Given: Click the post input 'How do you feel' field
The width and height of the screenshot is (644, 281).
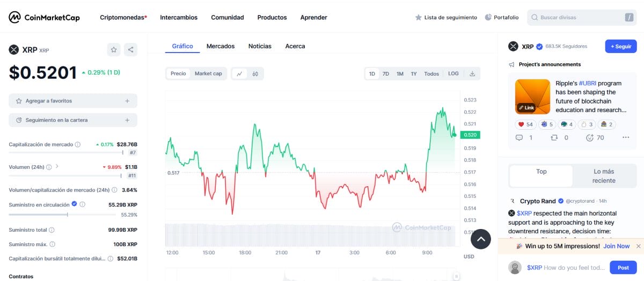Looking at the screenshot, I should 566,268.
